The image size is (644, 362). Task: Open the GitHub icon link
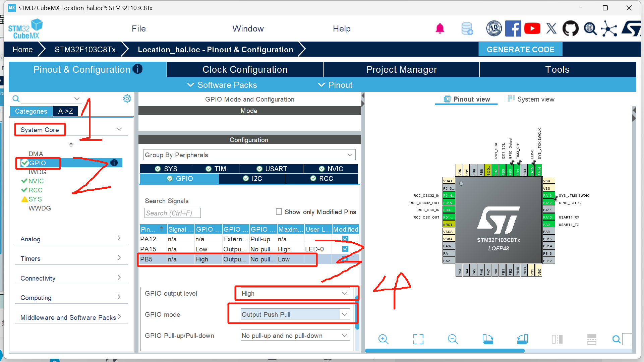(x=570, y=29)
